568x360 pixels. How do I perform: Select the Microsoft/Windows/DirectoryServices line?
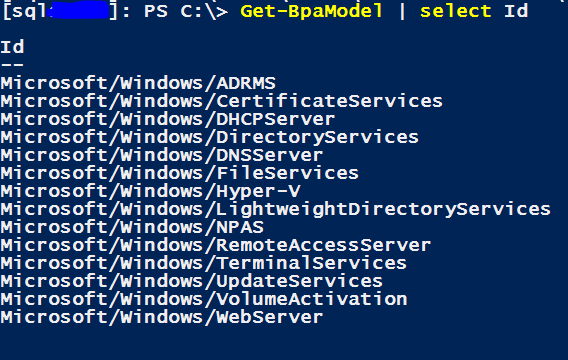coord(209,137)
